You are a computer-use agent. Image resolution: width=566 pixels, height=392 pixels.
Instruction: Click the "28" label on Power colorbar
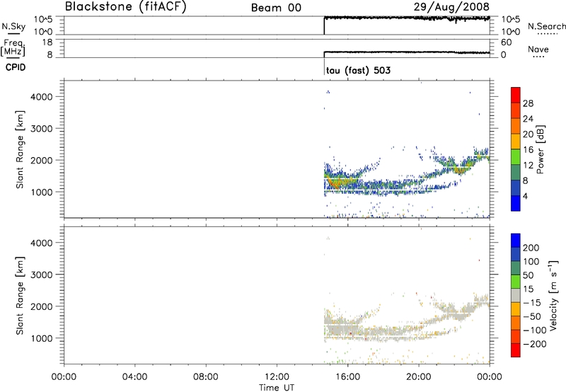click(x=528, y=103)
